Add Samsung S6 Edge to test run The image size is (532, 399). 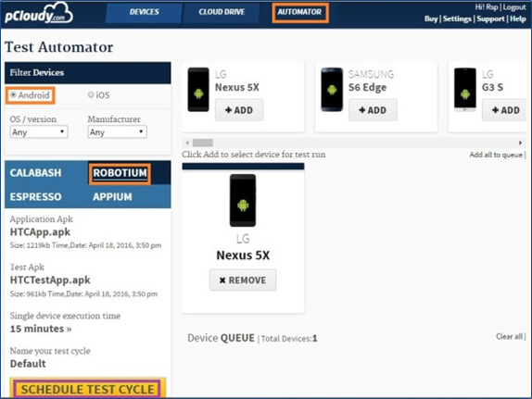(373, 110)
